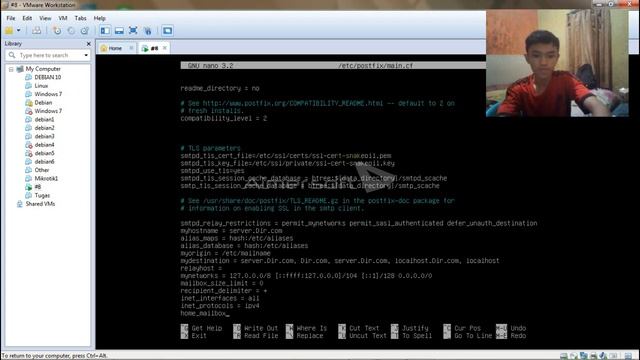
Task: Click the network adapter status icon
Action: click(583, 356)
